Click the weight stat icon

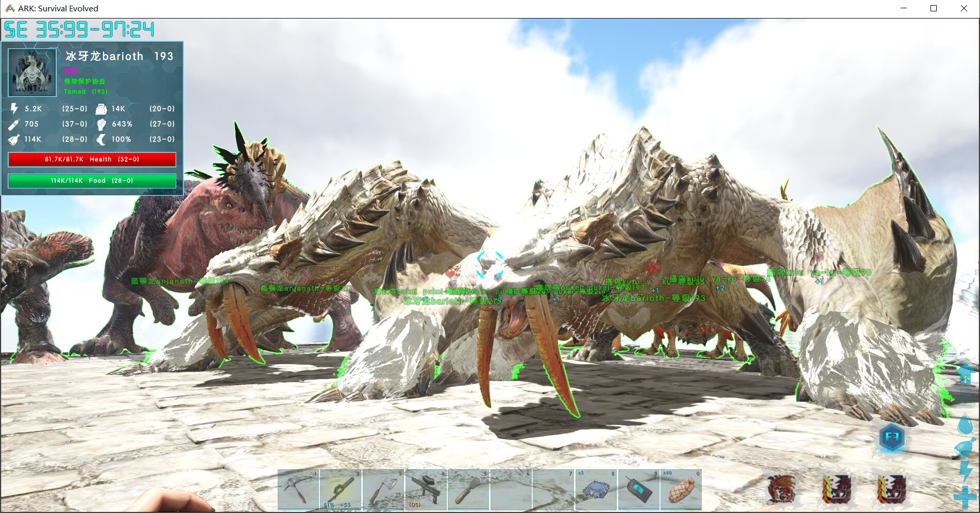point(101,109)
